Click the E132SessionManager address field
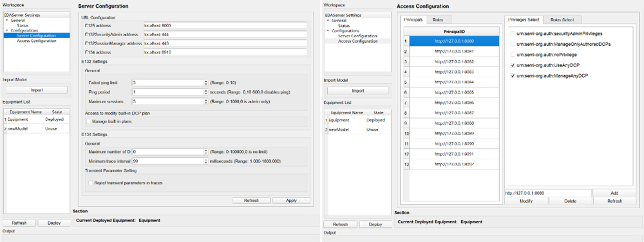 [225, 44]
